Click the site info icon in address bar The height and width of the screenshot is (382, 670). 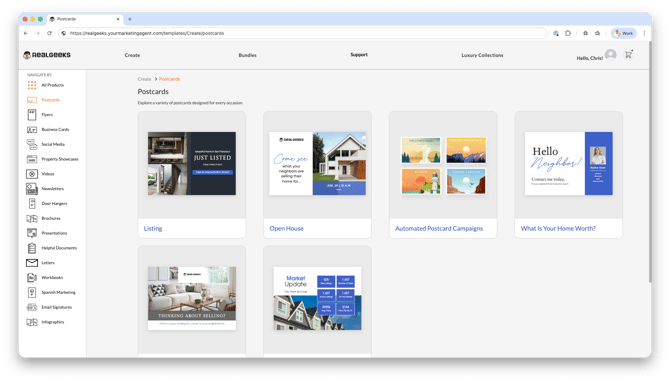pyautogui.click(x=64, y=33)
